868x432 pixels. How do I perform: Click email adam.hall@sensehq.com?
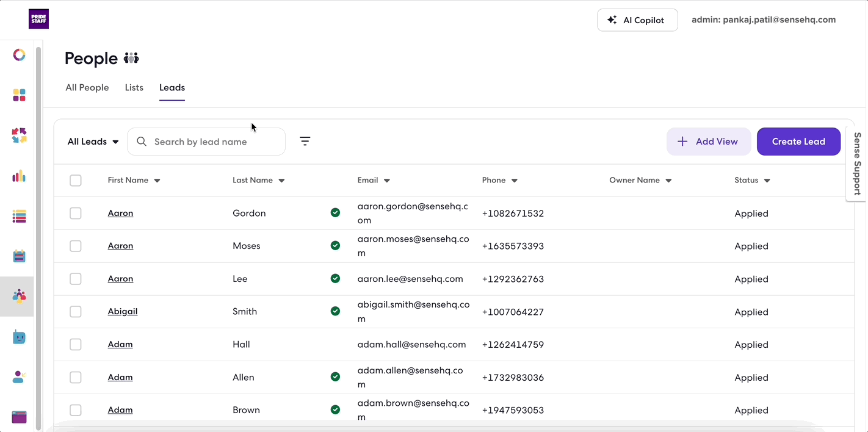(x=411, y=344)
